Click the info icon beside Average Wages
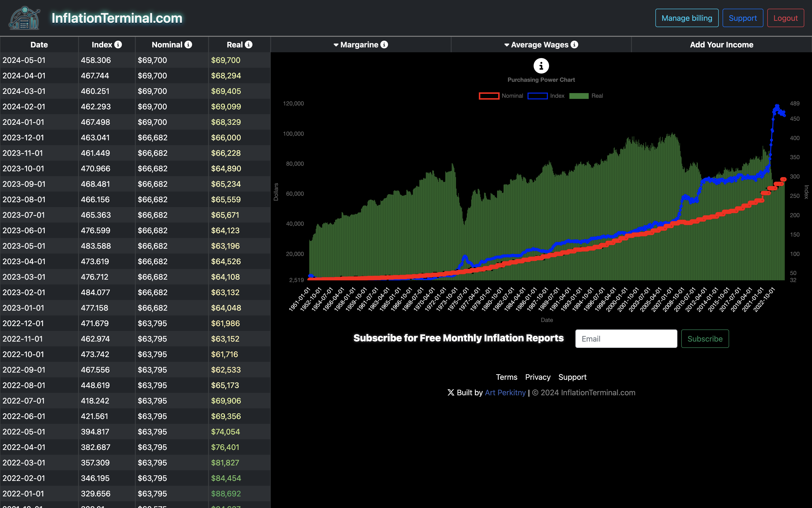The image size is (812, 508). (574, 45)
